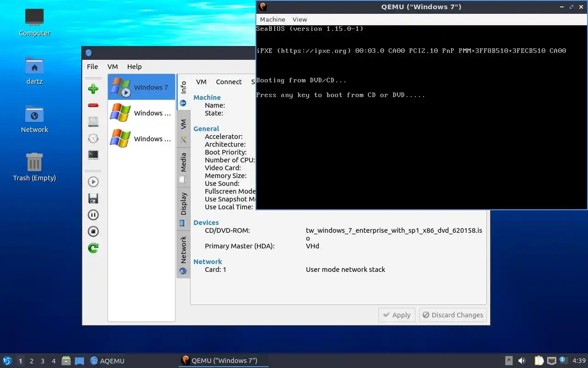Click the Connect item in info panel
The height and width of the screenshot is (368, 588).
(229, 82)
